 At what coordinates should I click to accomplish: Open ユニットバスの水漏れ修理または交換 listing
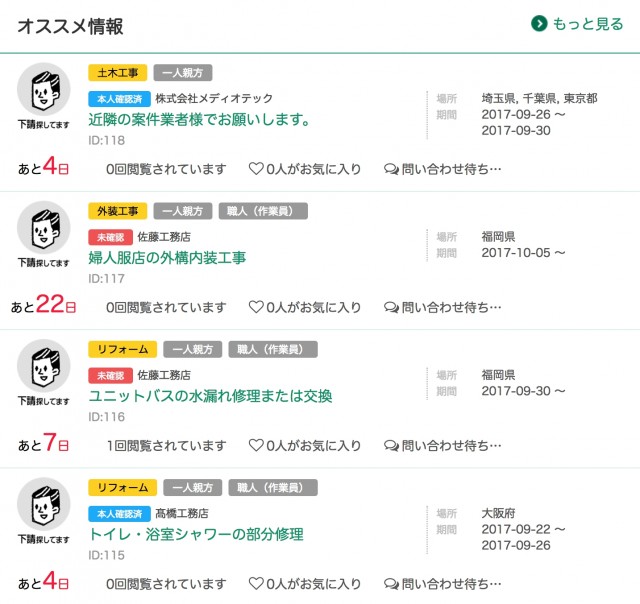coord(210,395)
